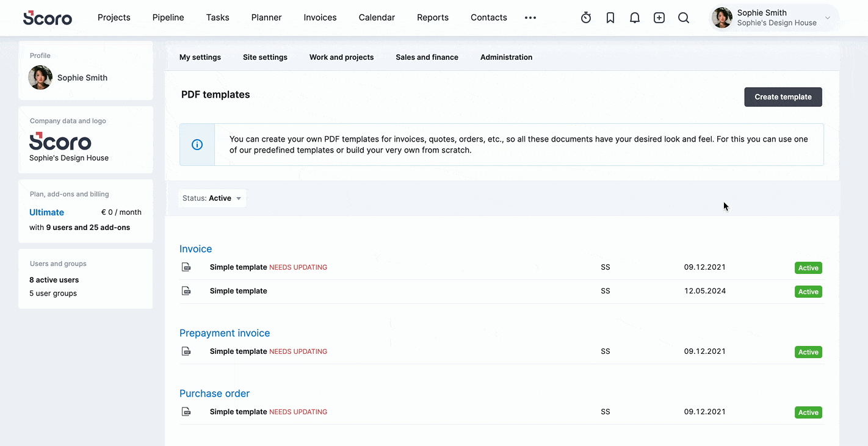Open the Prepayment invoice heading link
868x446 pixels.
pos(225,333)
